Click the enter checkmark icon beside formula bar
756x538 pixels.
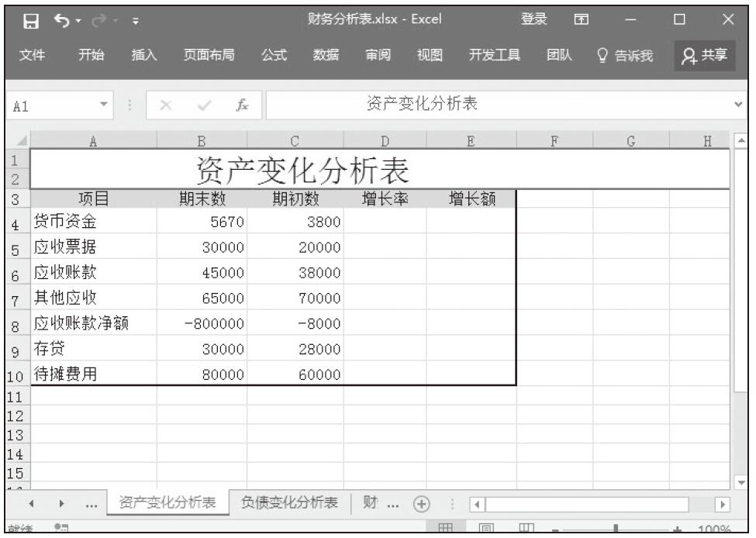tap(203, 105)
